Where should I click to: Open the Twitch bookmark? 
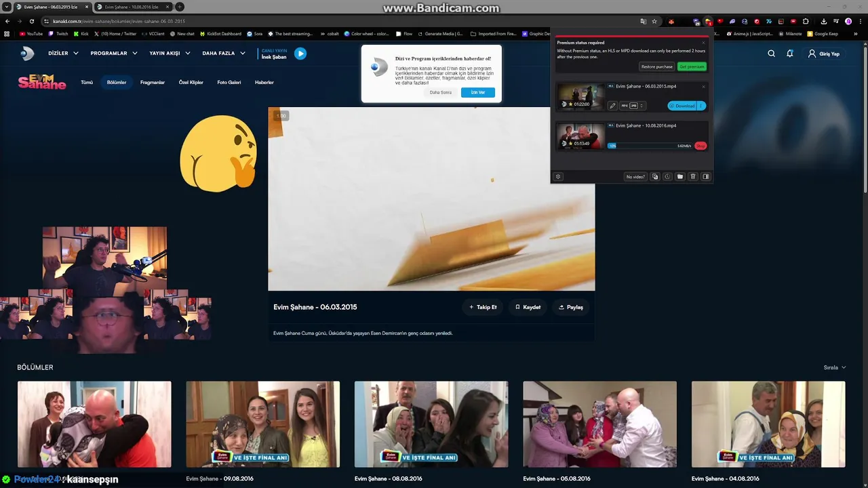58,33
